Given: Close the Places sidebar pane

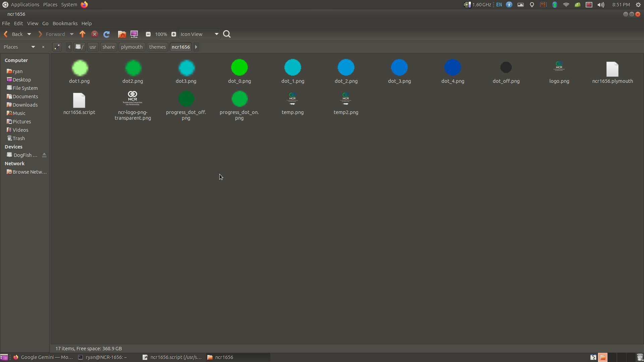Looking at the screenshot, I should [43, 47].
